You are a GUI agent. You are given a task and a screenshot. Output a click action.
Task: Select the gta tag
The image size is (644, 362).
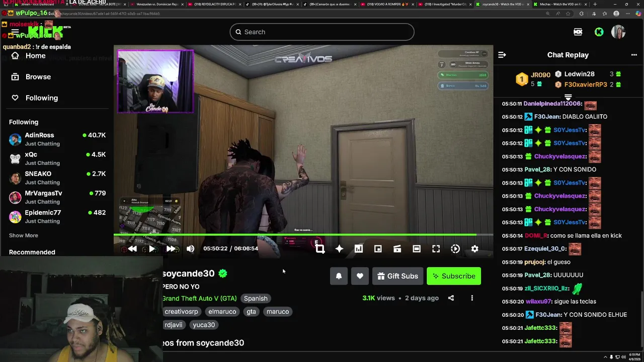click(x=252, y=312)
